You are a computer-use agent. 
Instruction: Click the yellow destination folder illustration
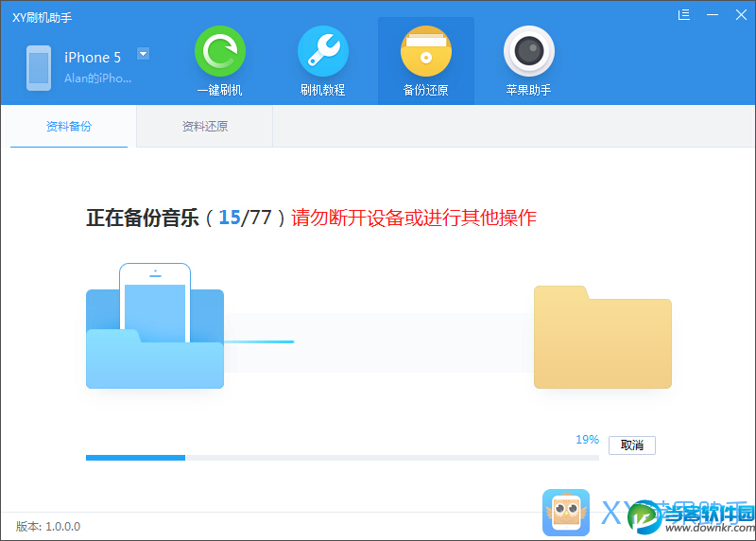pos(603,337)
